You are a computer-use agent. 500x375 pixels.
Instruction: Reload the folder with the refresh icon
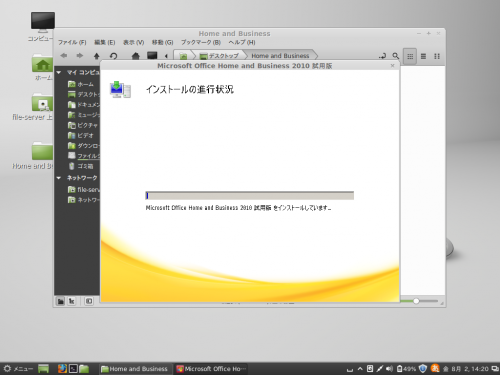(x=113, y=56)
